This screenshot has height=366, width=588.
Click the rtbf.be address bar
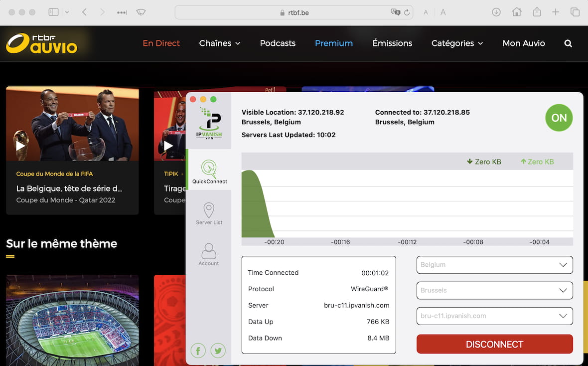coord(294,12)
